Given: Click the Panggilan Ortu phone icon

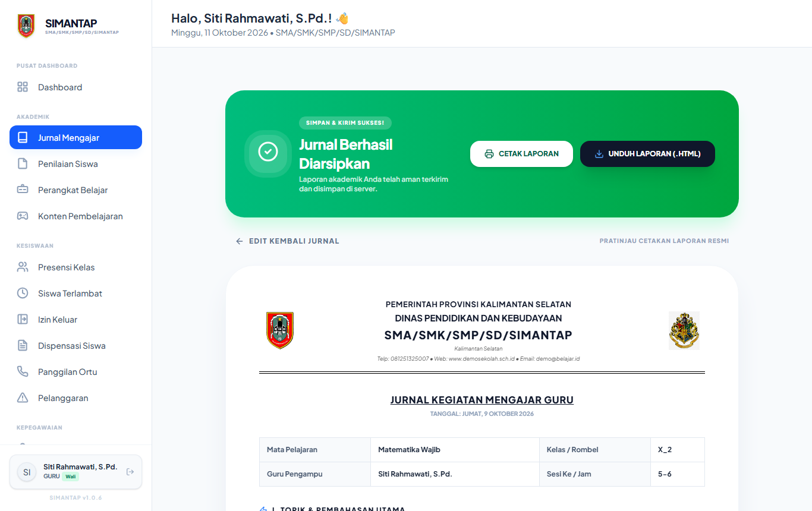Looking at the screenshot, I should (x=23, y=371).
